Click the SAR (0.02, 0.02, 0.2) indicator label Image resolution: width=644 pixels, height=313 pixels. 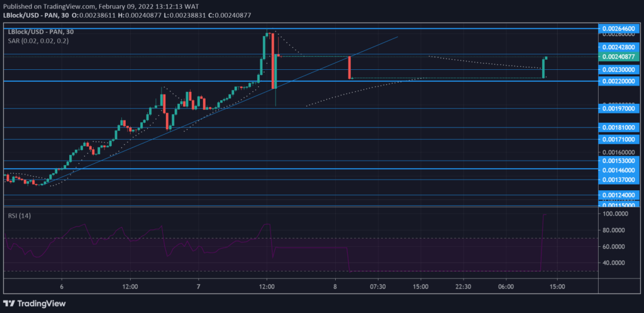(38, 41)
